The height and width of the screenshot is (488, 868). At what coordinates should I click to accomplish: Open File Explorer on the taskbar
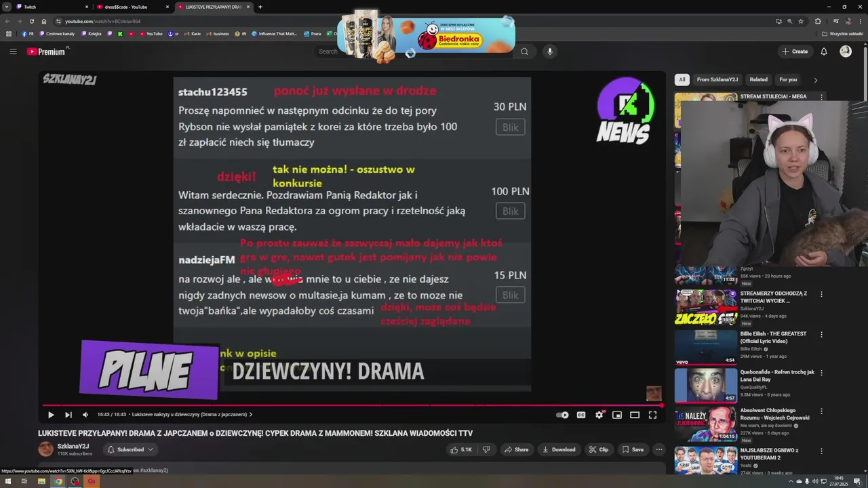point(41,481)
